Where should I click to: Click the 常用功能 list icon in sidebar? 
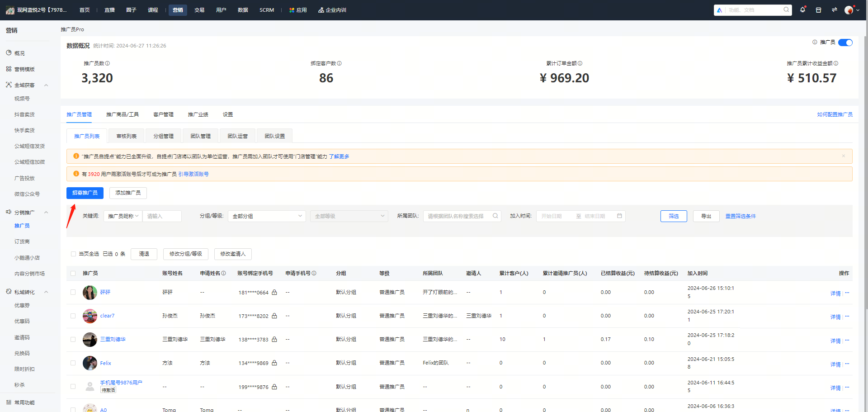click(x=9, y=402)
